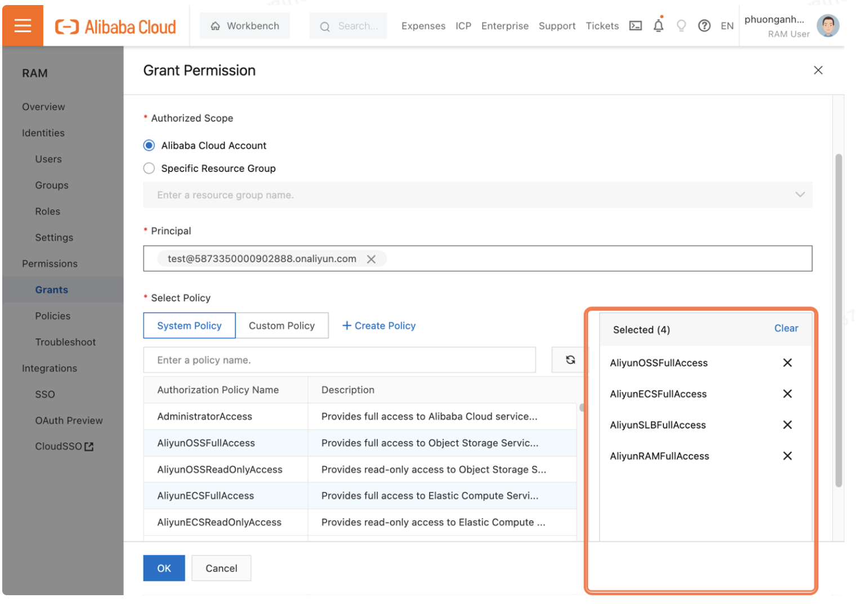Image resolution: width=857 pixels, height=616 pixels.
Task: Click the Grant Permission panel scrollbar
Action: (838, 321)
